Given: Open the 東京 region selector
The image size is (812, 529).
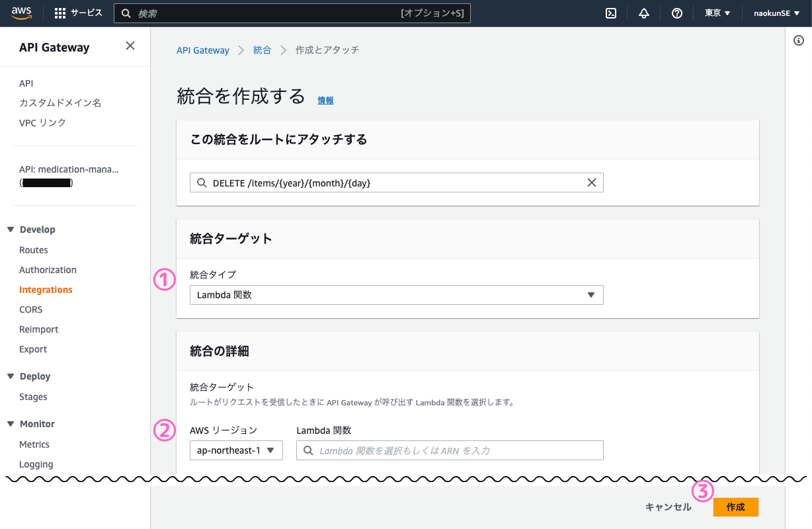Looking at the screenshot, I should [717, 13].
